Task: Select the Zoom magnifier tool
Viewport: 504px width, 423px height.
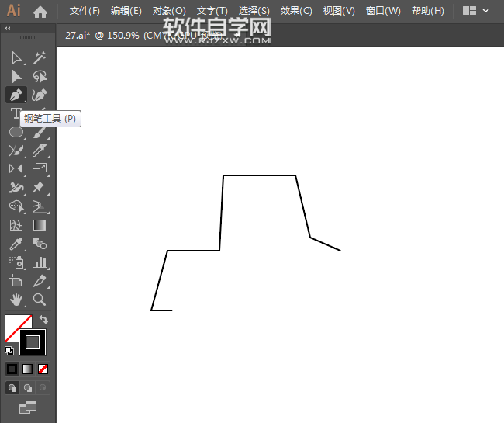Action: (x=40, y=300)
